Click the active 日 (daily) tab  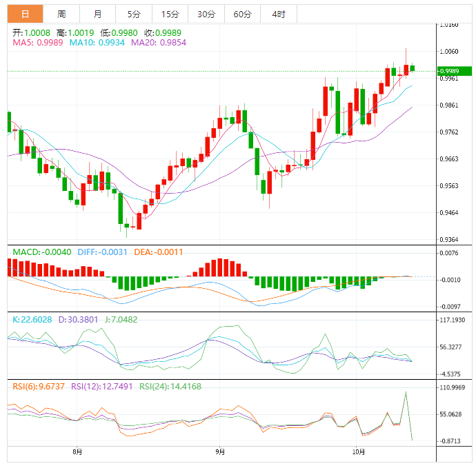(x=26, y=14)
